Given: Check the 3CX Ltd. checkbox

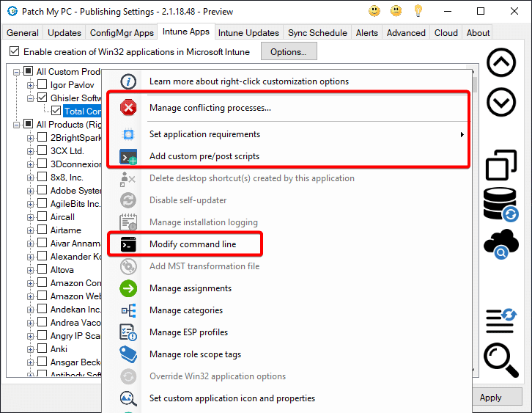Looking at the screenshot, I should point(43,151).
